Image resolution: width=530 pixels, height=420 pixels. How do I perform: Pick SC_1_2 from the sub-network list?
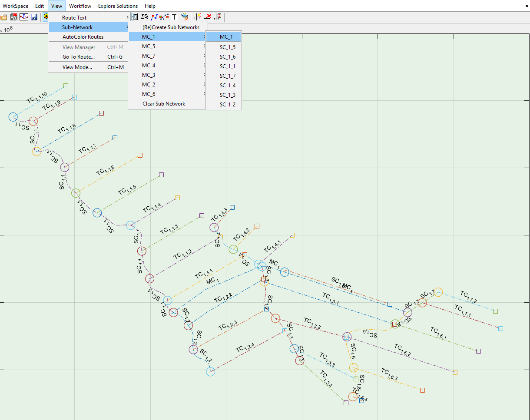tap(227, 105)
